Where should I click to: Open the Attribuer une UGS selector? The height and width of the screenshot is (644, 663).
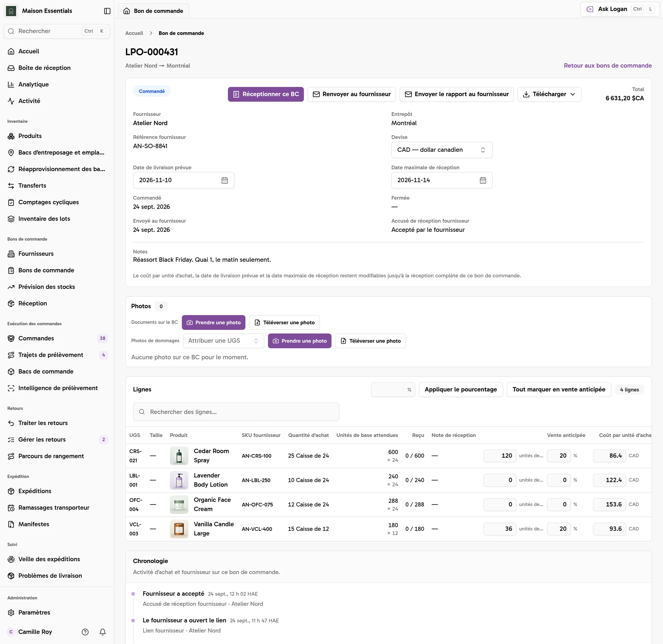point(223,341)
